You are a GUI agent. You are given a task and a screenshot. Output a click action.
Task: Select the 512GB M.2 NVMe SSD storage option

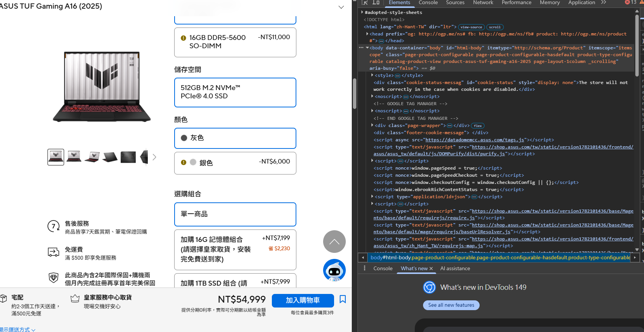pyautogui.click(x=235, y=92)
